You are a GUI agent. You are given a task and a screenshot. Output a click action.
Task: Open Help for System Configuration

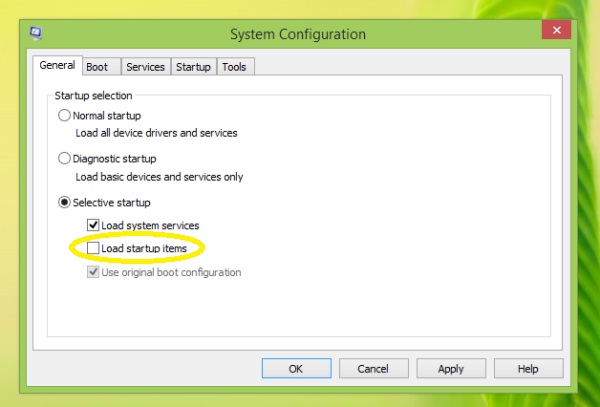pos(527,368)
